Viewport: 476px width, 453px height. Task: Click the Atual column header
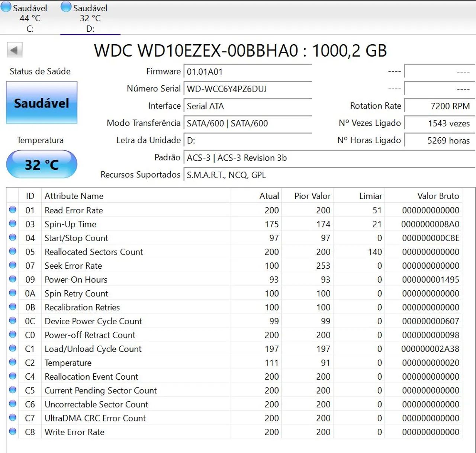256,196
